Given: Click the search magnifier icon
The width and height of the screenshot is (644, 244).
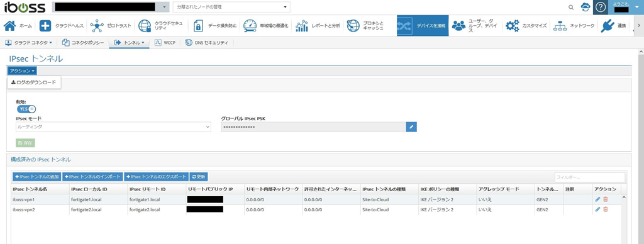Looking at the screenshot, I should (571, 8).
